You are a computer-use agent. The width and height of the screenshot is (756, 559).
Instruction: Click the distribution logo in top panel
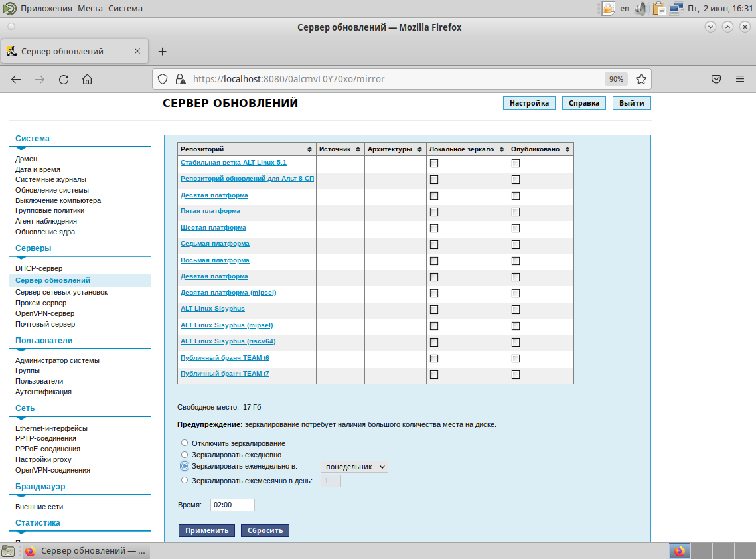point(10,8)
